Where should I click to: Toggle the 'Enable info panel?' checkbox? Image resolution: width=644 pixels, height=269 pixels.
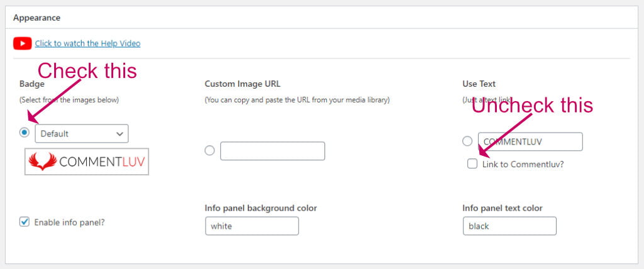[25, 222]
